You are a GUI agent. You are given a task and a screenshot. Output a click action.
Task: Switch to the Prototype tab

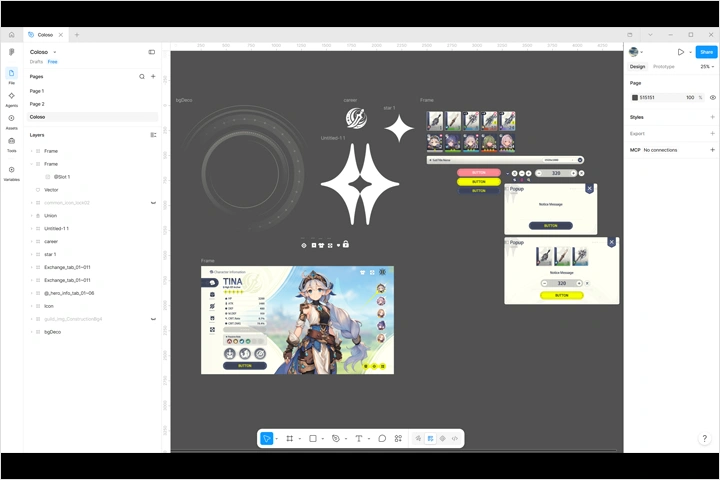[x=664, y=67]
